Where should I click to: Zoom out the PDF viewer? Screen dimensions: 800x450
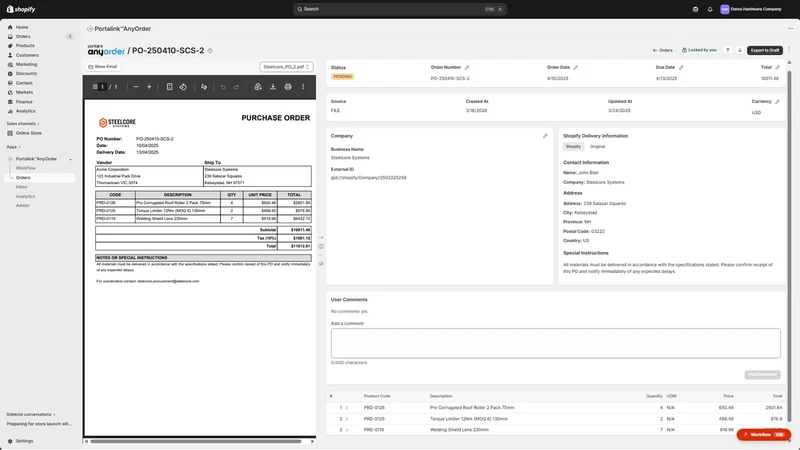pyautogui.click(x=136, y=87)
